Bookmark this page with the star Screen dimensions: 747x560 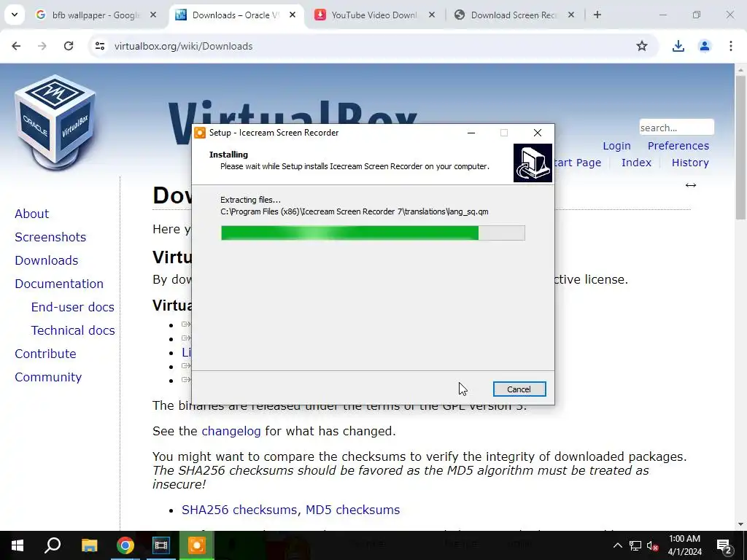click(642, 46)
